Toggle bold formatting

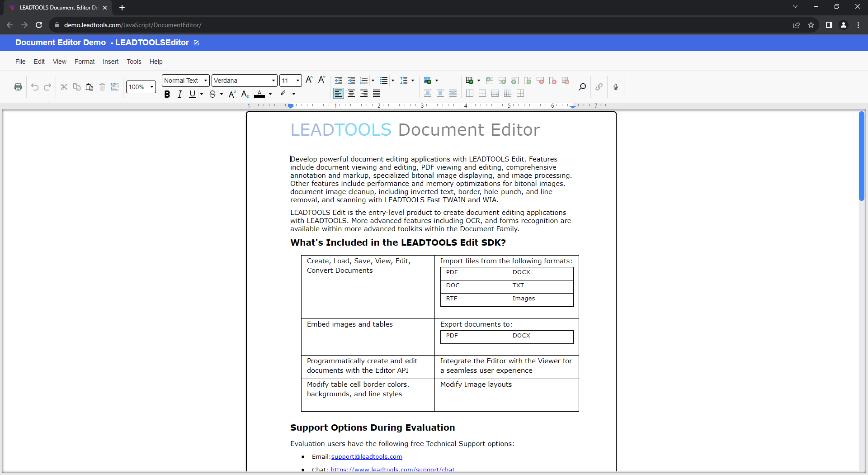(x=167, y=94)
